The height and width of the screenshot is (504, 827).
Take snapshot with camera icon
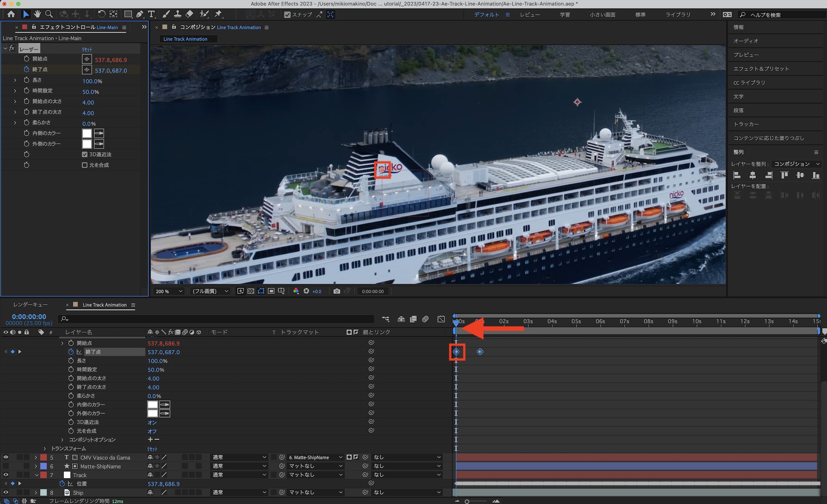(x=337, y=291)
